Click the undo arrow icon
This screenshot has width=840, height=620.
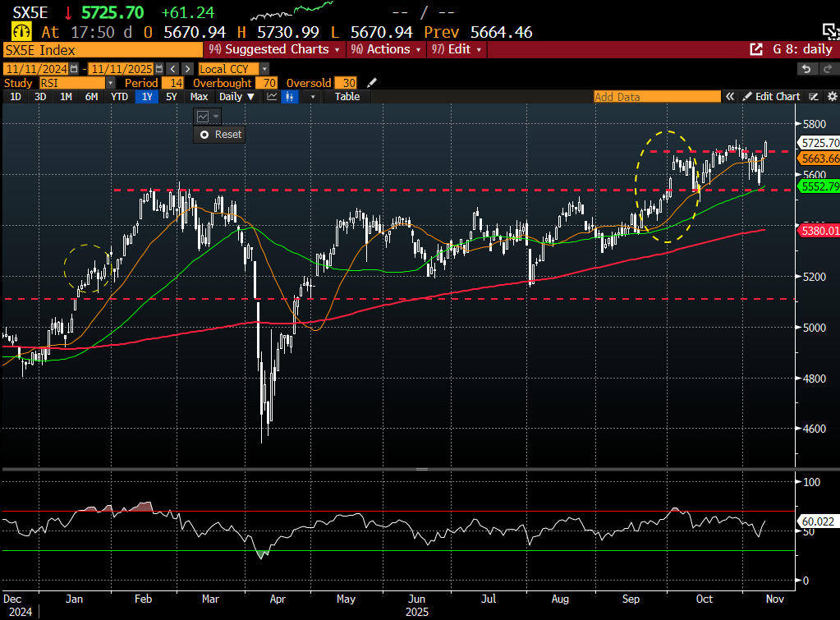tap(806, 69)
